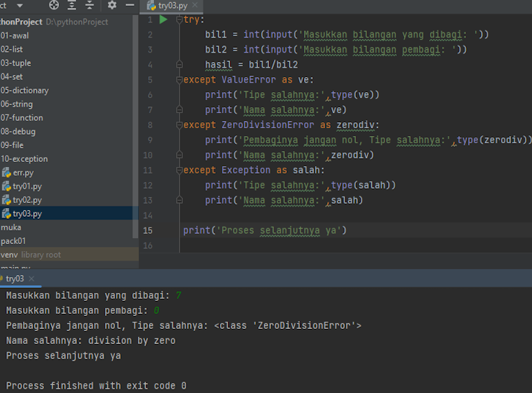Open the 09-file folder
The image size is (532, 393).
click(x=12, y=145)
